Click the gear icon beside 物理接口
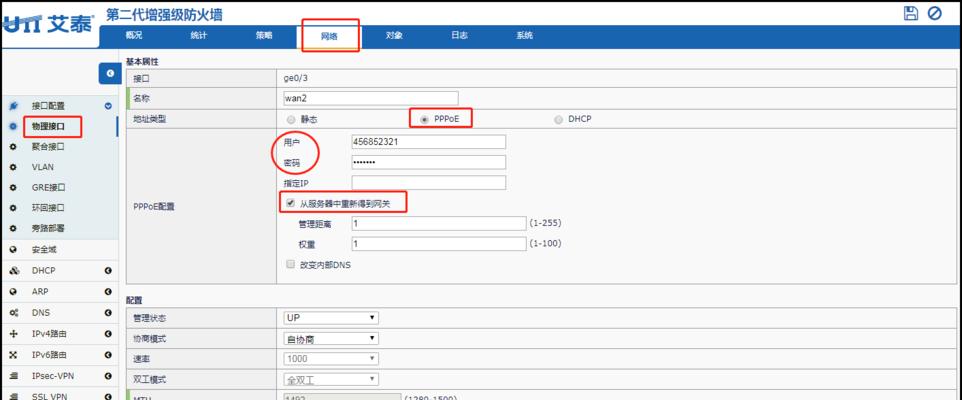962x400 pixels. click(13, 126)
